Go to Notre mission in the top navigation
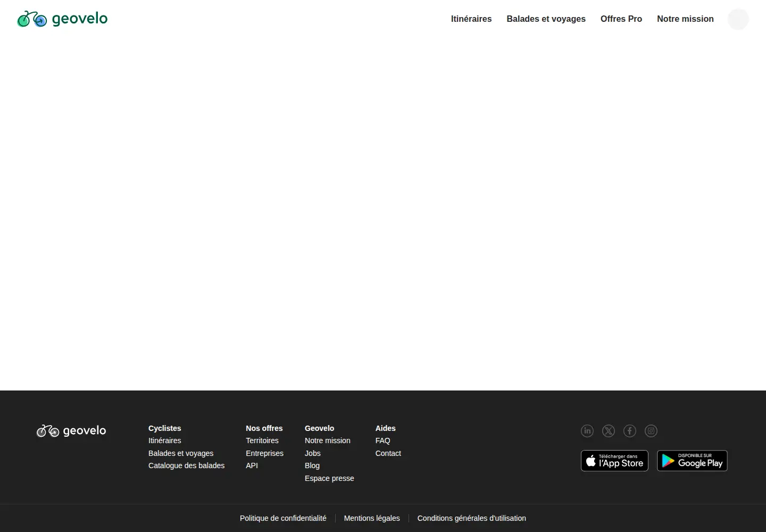The height and width of the screenshot is (532, 766). click(x=685, y=19)
